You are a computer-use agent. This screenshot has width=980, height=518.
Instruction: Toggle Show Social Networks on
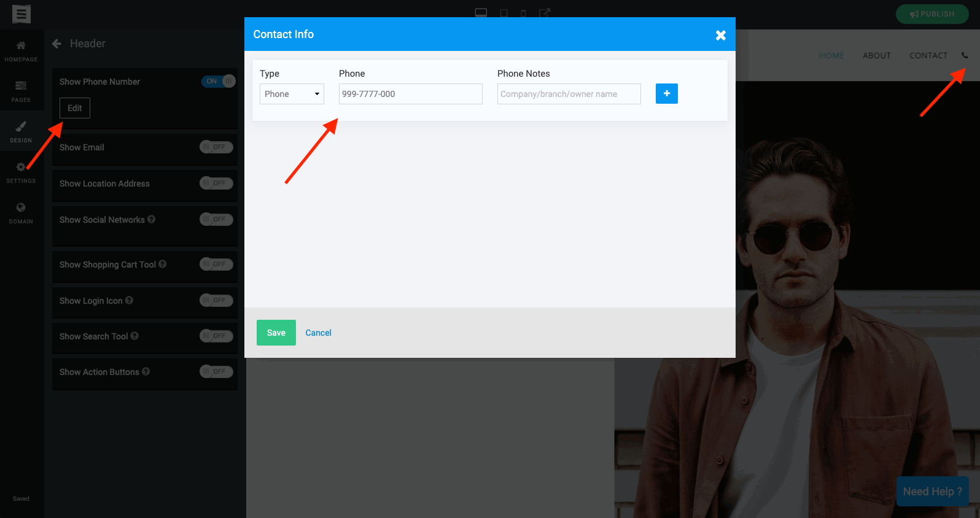(216, 219)
